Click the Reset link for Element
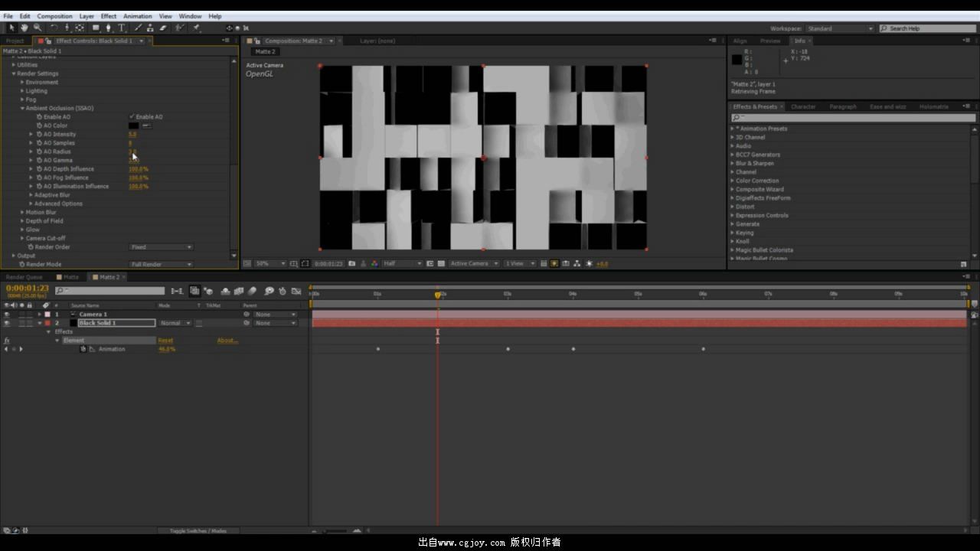Image resolution: width=980 pixels, height=551 pixels. click(x=165, y=341)
